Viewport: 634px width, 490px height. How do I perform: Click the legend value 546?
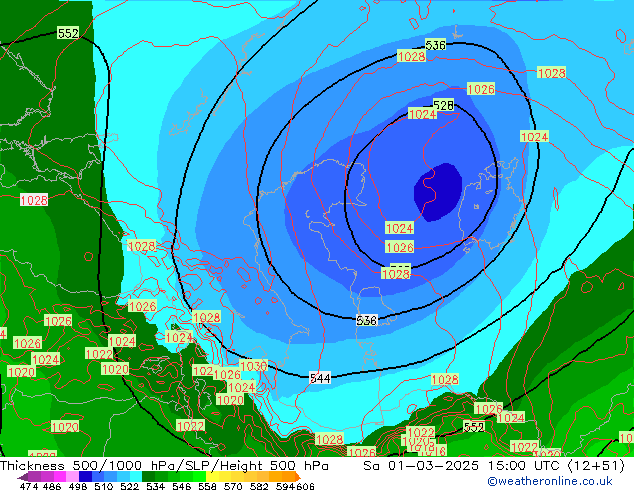click(181, 486)
